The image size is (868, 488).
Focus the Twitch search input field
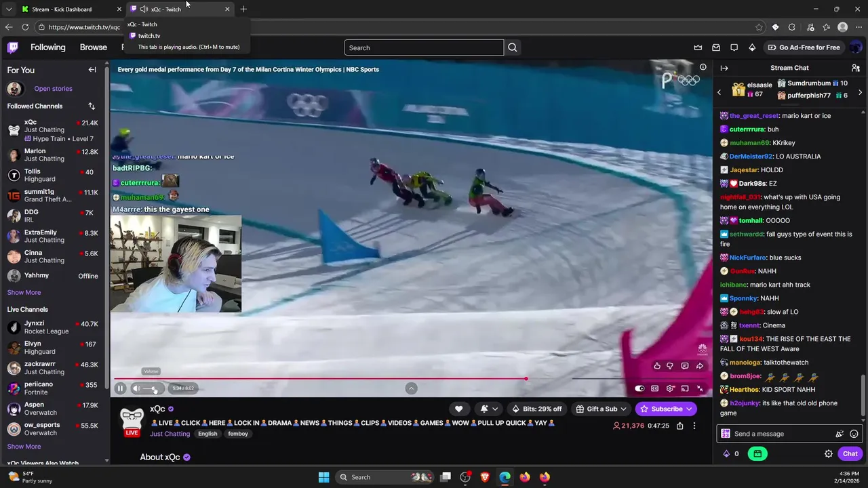(424, 47)
